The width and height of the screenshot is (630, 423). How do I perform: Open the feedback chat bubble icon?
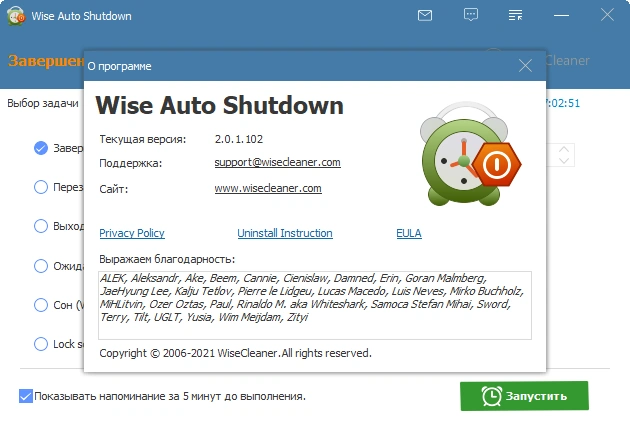click(470, 15)
